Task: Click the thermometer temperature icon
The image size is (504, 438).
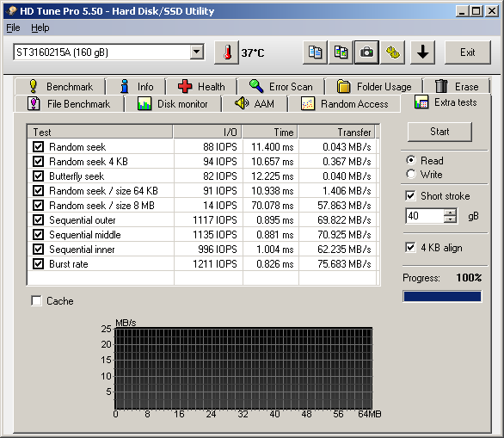Action: click(226, 52)
